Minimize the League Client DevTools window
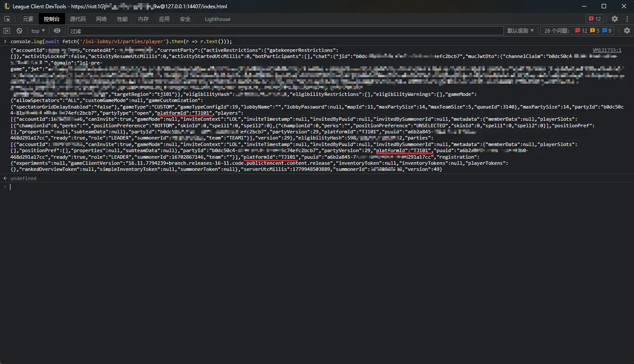 pyautogui.click(x=583, y=6)
